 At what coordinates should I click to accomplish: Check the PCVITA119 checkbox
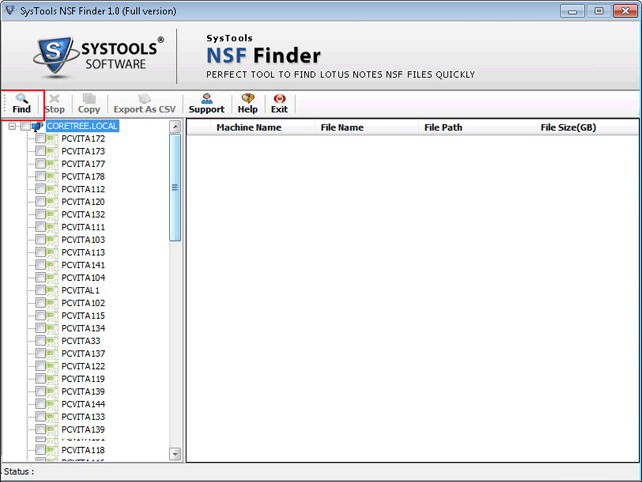tap(40, 379)
